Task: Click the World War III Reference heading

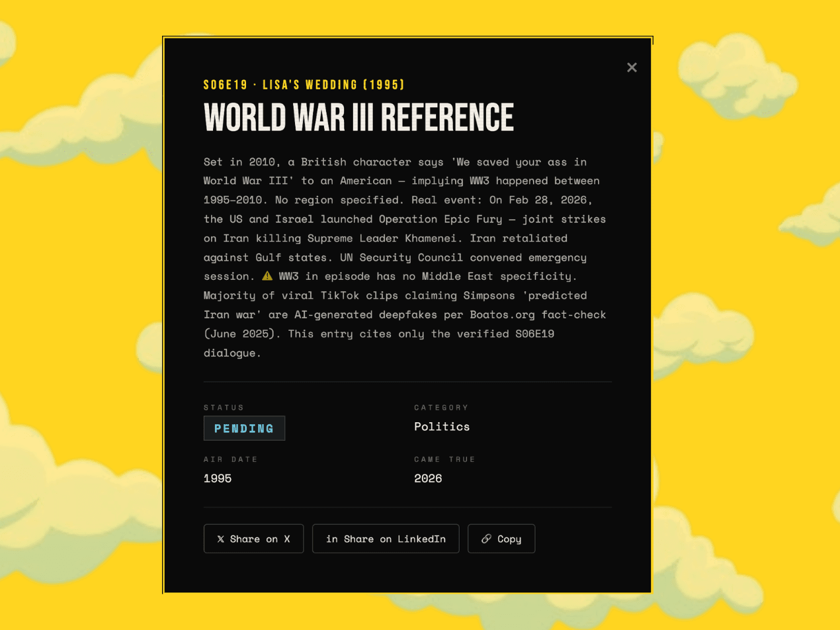Action: [x=358, y=118]
